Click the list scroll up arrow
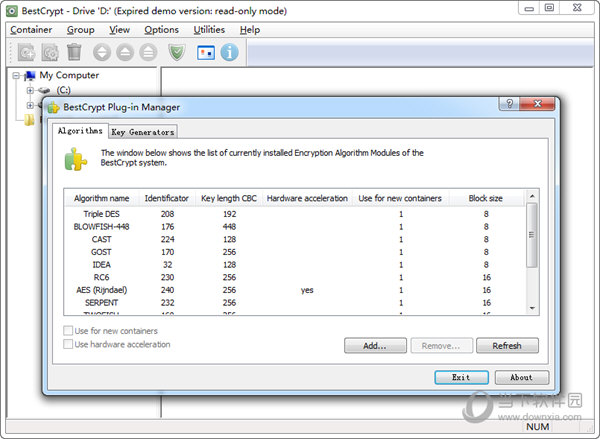The image size is (600, 439). point(532,196)
